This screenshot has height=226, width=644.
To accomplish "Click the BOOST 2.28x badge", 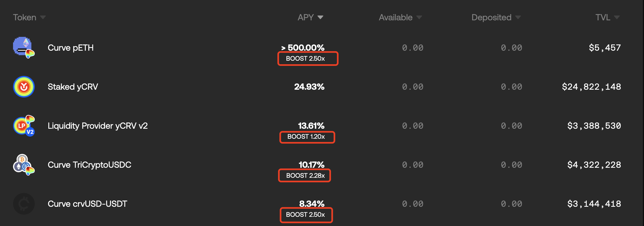I will pyautogui.click(x=305, y=176).
